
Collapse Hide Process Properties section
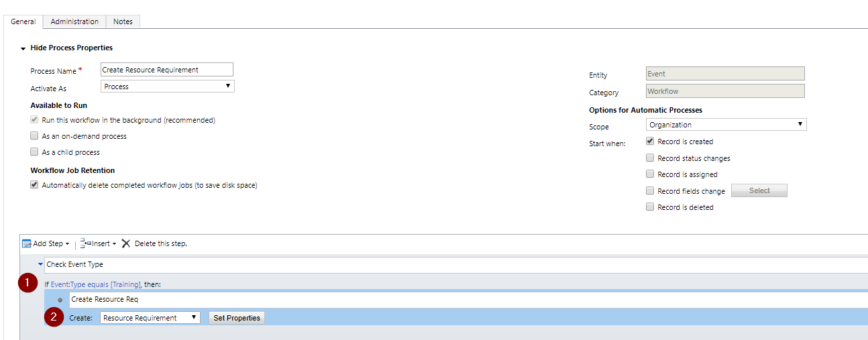click(x=23, y=48)
